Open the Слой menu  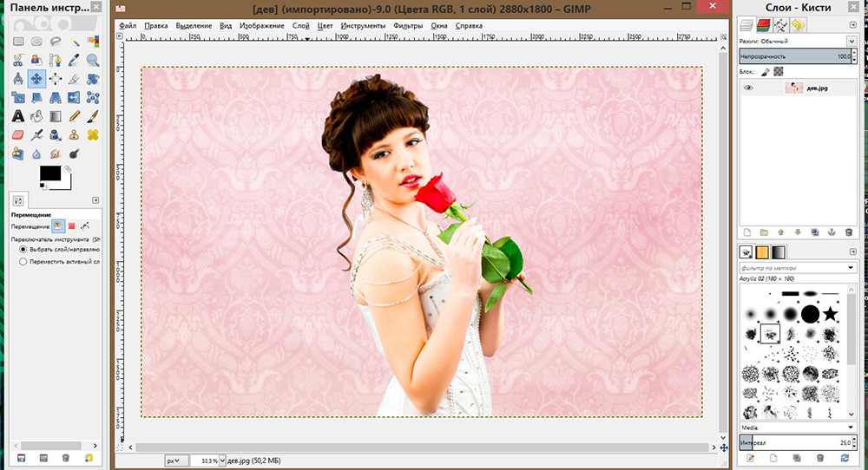300,26
